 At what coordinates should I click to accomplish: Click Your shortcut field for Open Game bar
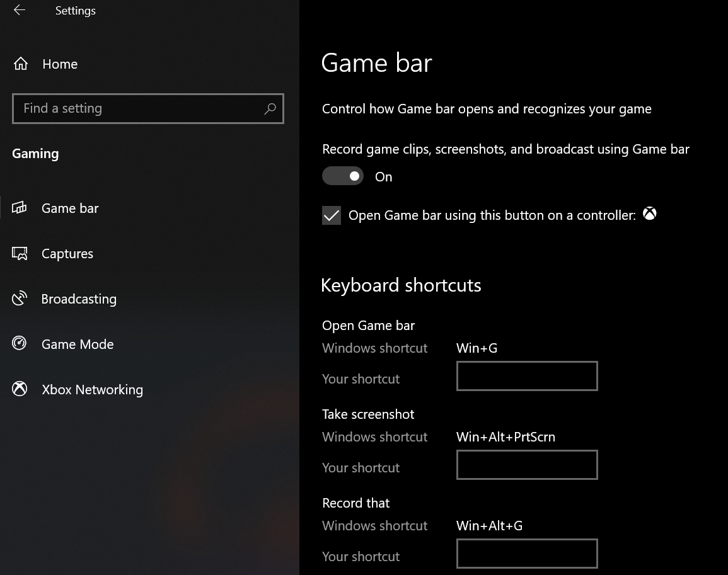527,376
